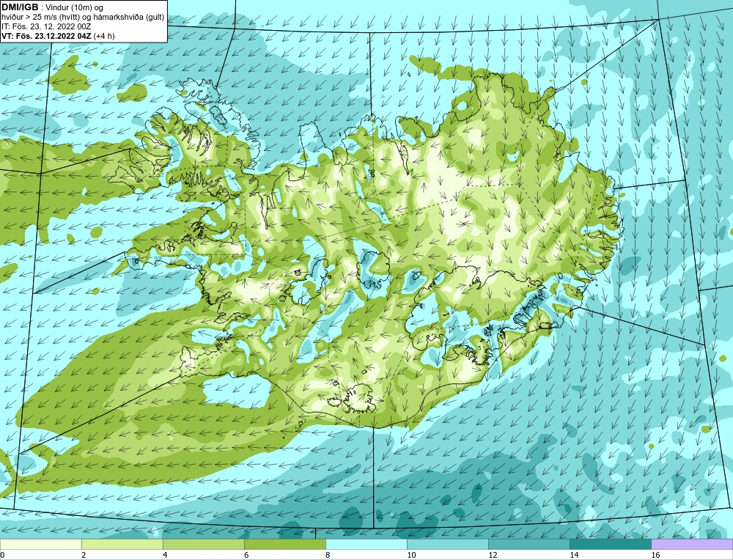Click the 8–10 m/s pale cyan swatch
The height and width of the screenshot is (560, 733).
[366, 544]
